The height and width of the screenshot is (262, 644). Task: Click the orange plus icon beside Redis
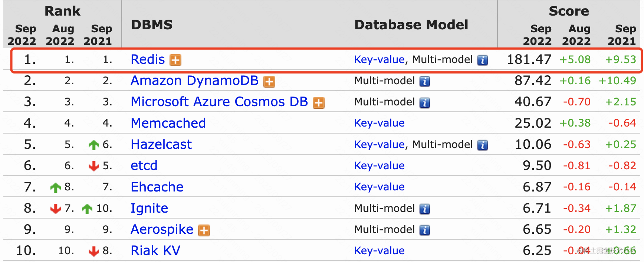click(175, 60)
